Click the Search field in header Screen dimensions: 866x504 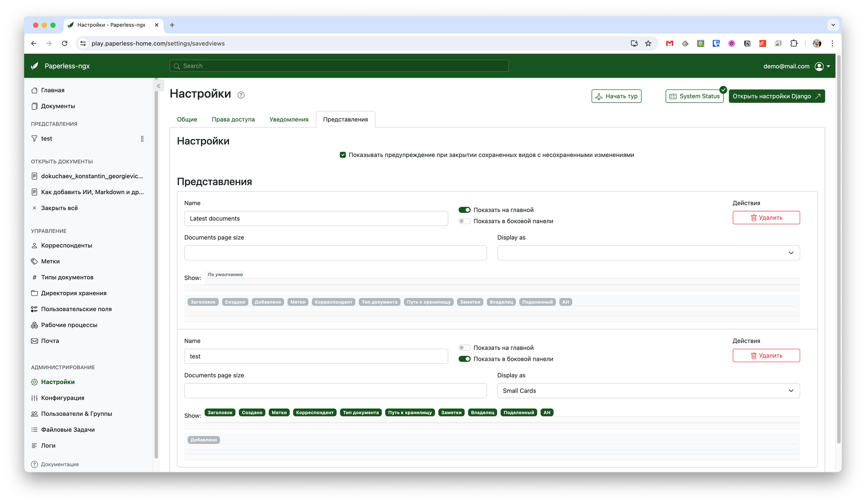[x=339, y=66]
